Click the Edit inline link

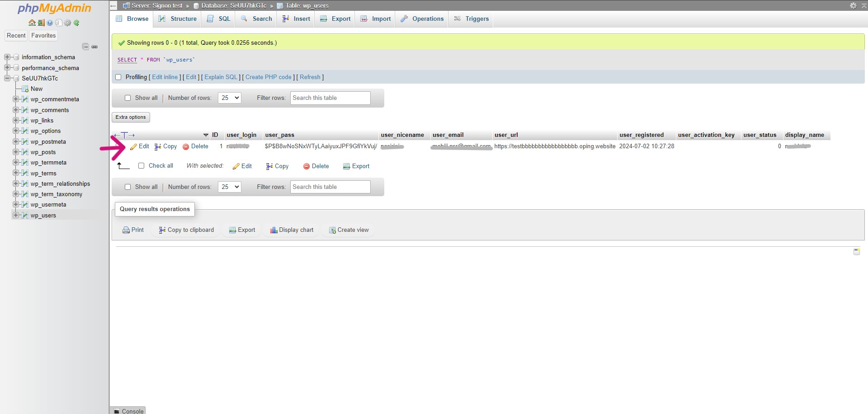[165, 77]
